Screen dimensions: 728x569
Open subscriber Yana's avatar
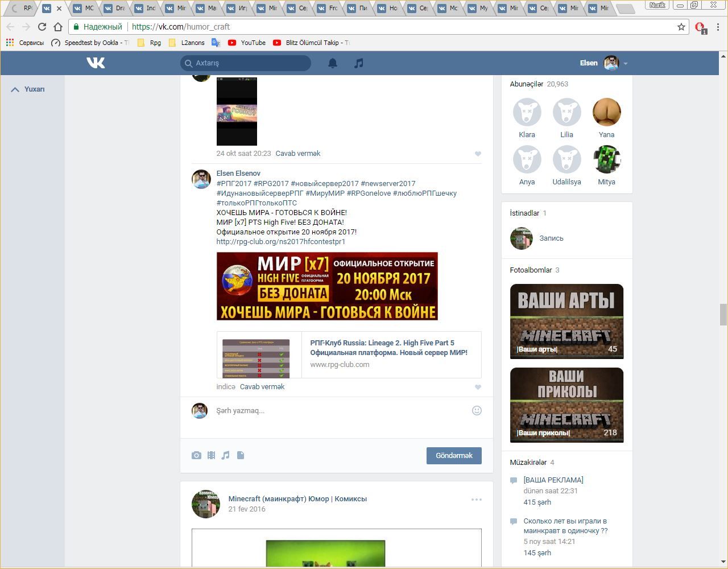[607, 112]
